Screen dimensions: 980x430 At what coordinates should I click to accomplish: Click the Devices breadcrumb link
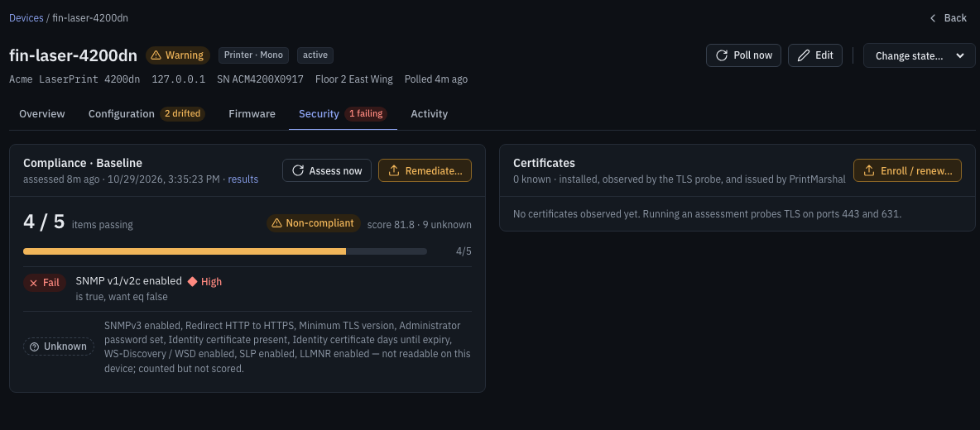point(26,18)
